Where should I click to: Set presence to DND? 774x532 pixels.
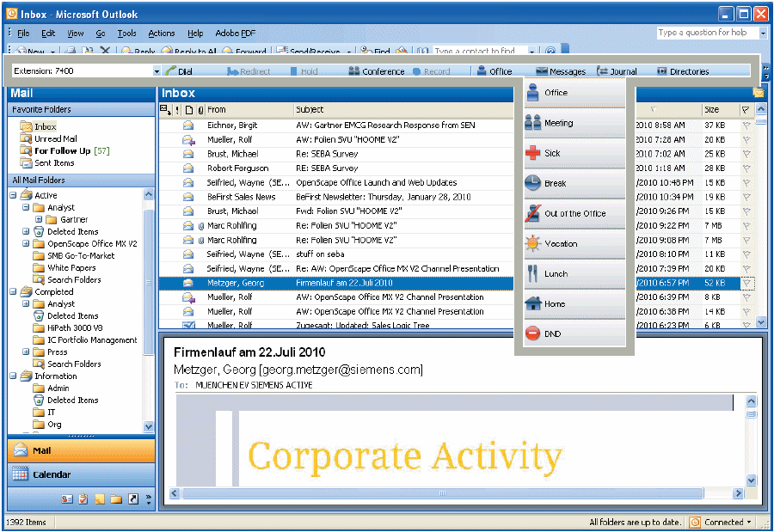click(x=574, y=333)
